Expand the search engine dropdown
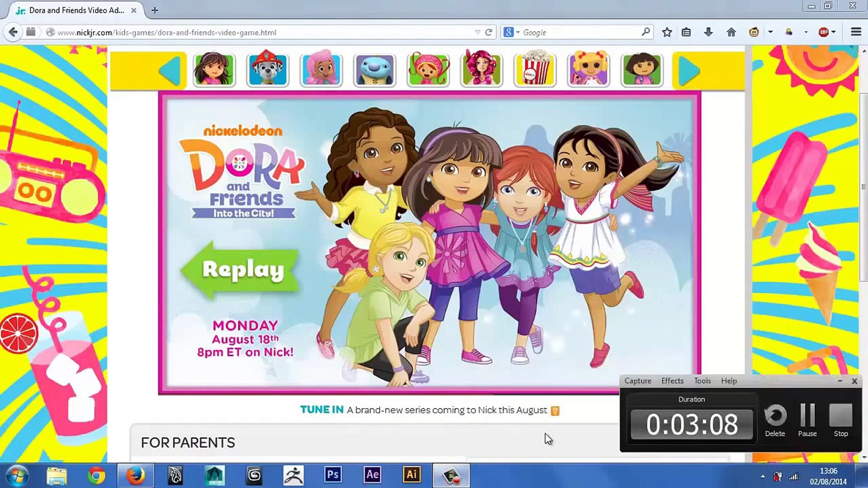The height and width of the screenshot is (488, 868). pos(518,32)
